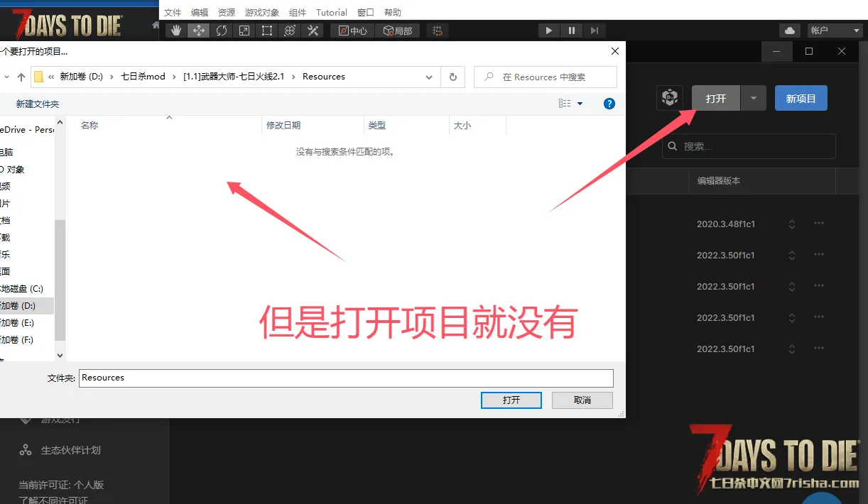868x504 pixels.
Task: Select the Move tool
Action: pos(199,31)
